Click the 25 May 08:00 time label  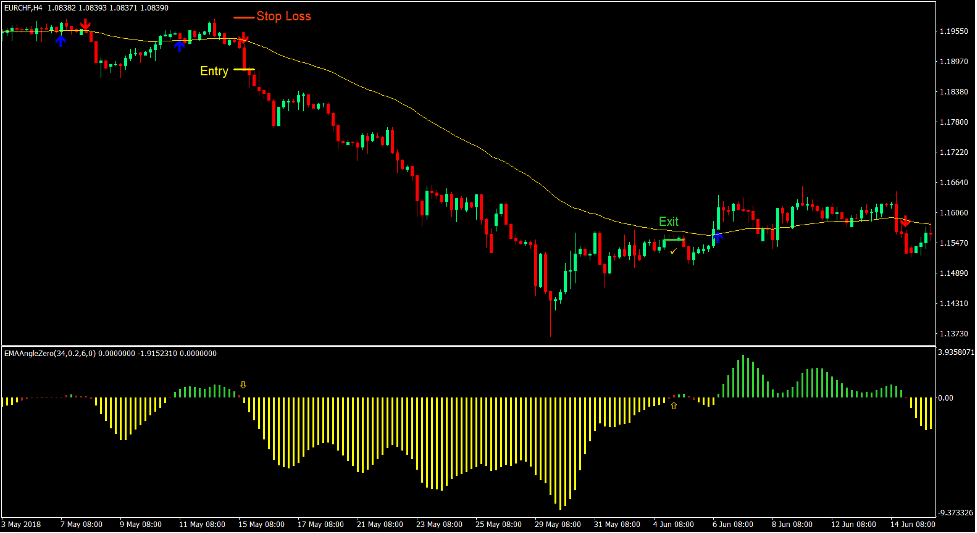498,524
